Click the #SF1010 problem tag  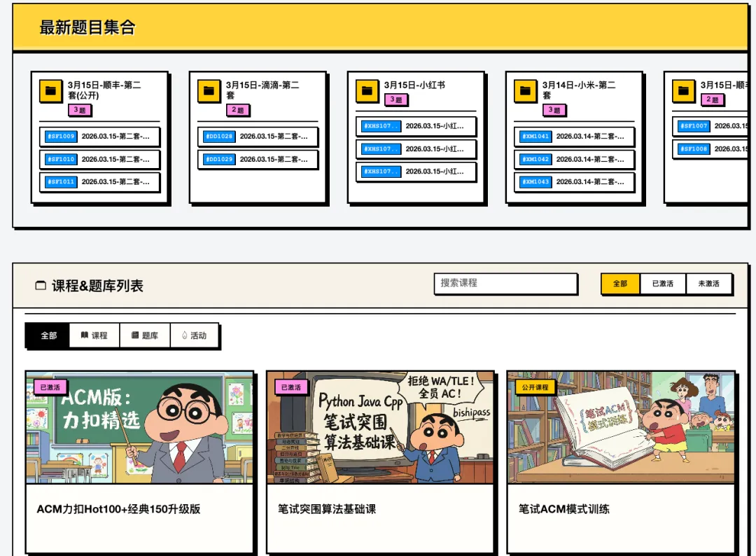[61, 159]
